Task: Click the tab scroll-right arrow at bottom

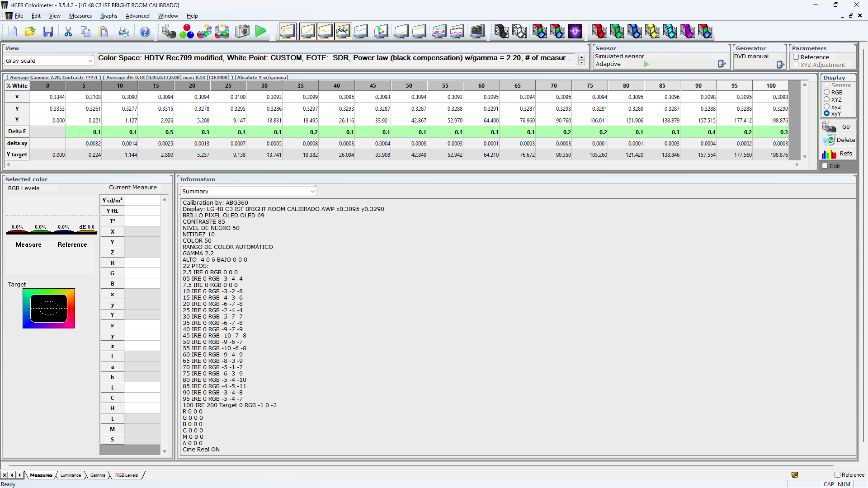Action: point(19,475)
